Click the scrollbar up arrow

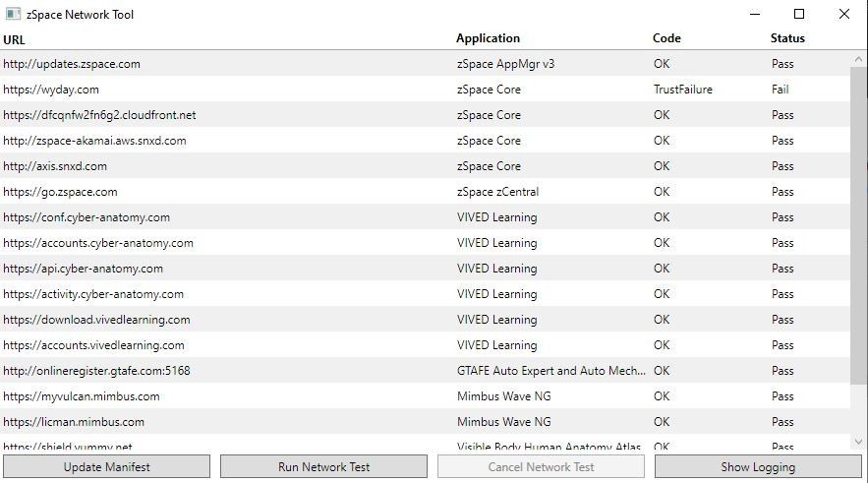click(x=858, y=59)
